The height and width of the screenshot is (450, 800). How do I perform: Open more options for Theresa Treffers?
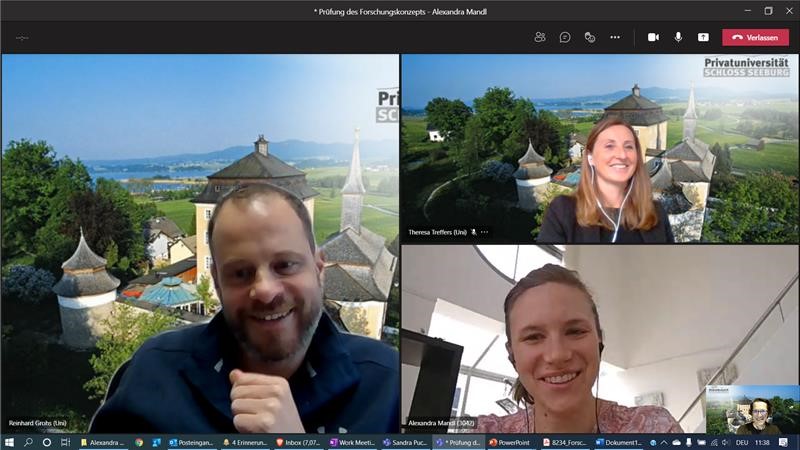(x=485, y=232)
